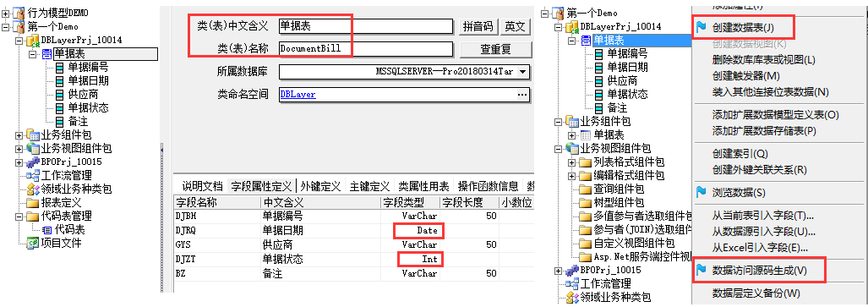Click grid icon of 单据表 under 业务组件包
The image size is (868, 307).
pos(586,135)
